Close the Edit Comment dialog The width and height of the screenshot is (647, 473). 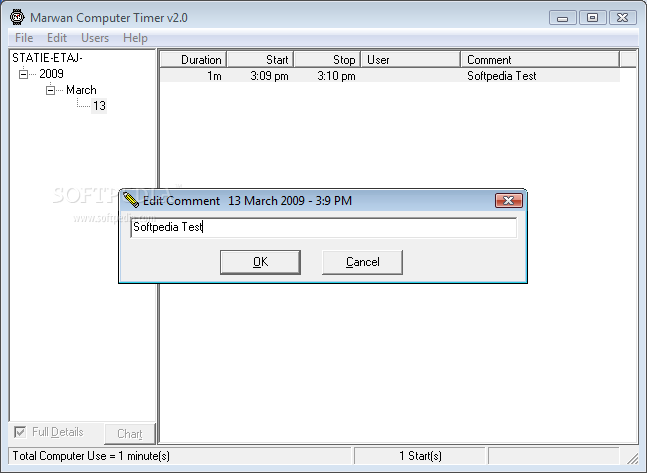point(509,201)
